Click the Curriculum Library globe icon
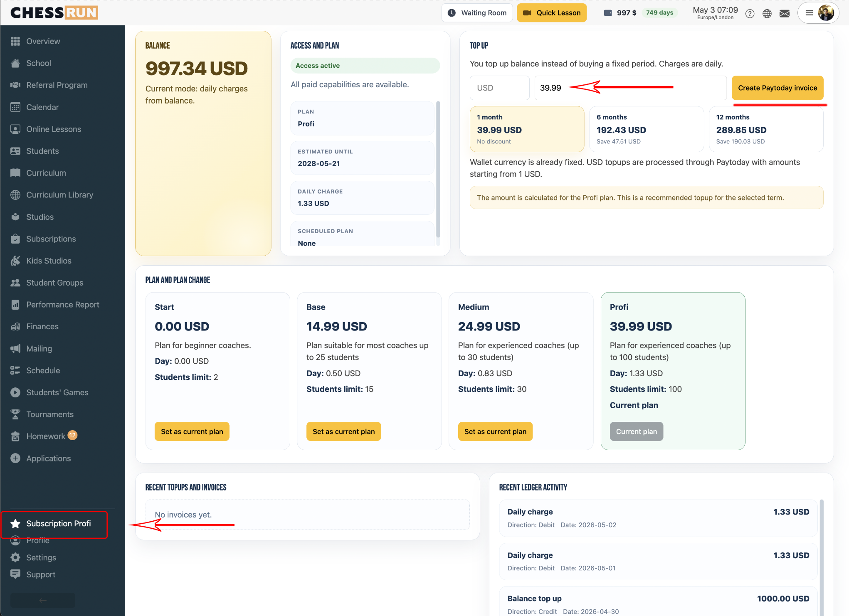Image resolution: width=849 pixels, height=616 pixels. click(x=15, y=195)
